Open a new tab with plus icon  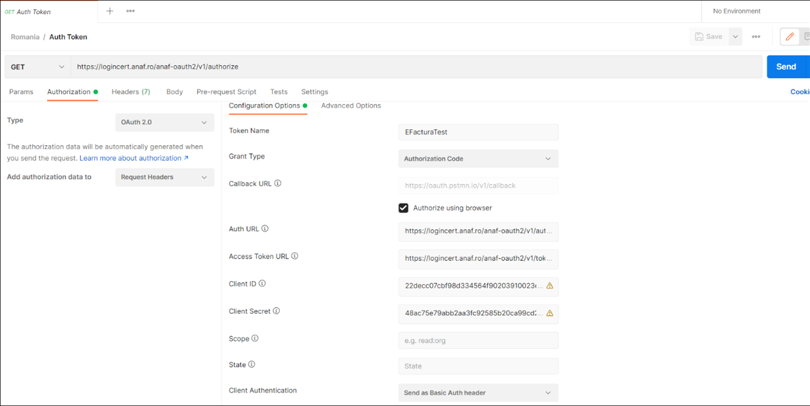pos(110,11)
